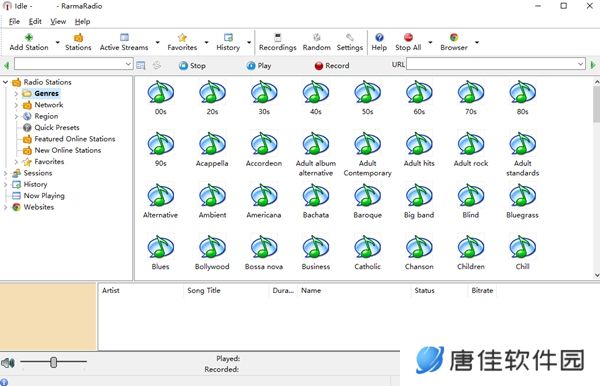Expand the Sessions tree node

[5, 173]
